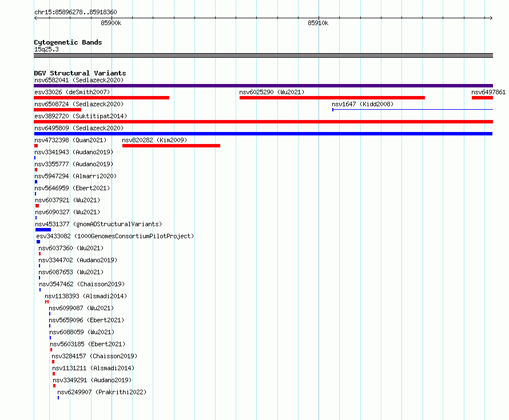Open esv3892720 (Suktitipat2014) label
509x420 pixels.
pos(81,116)
